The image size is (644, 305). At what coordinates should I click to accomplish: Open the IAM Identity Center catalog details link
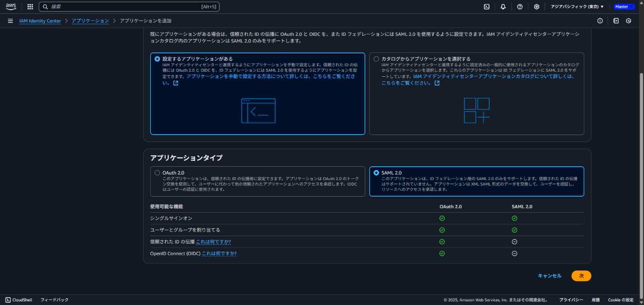click(x=477, y=79)
